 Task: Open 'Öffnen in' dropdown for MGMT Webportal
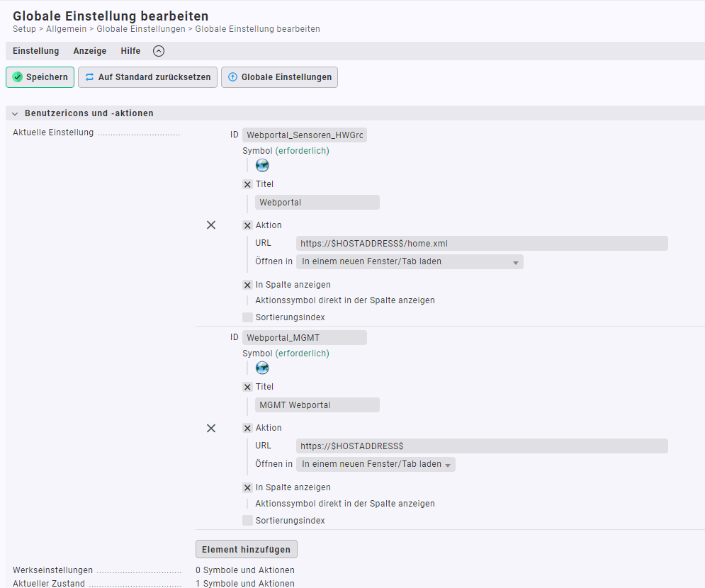pos(376,465)
